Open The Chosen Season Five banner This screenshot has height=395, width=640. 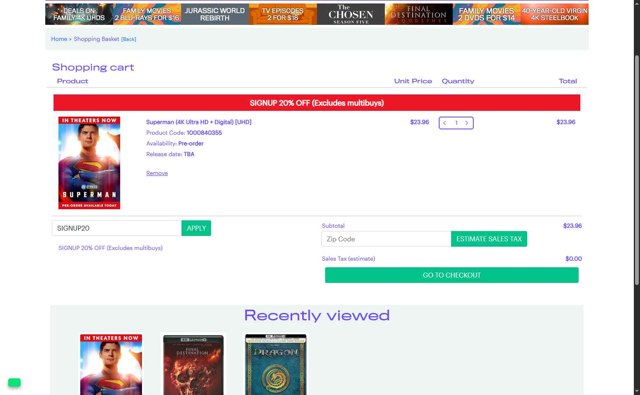pos(351,14)
